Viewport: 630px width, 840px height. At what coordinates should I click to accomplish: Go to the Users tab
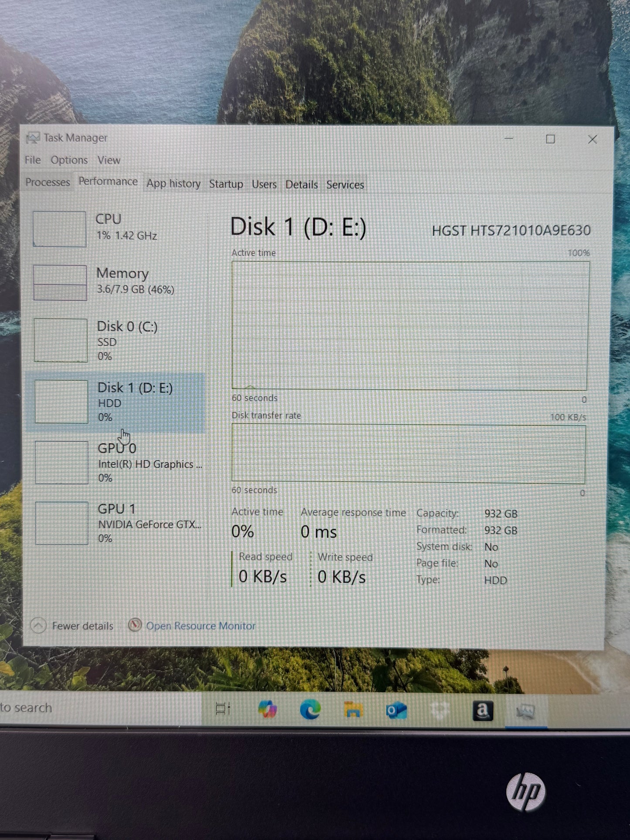tap(264, 184)
